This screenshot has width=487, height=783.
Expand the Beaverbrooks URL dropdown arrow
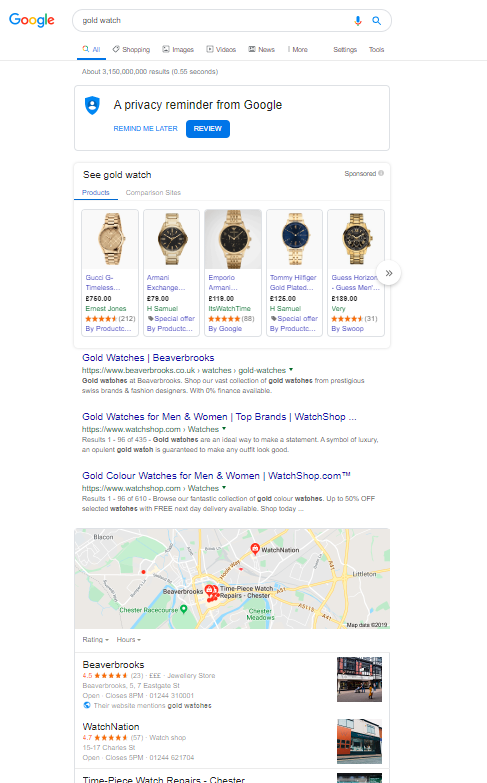click(x=291, y=370)
